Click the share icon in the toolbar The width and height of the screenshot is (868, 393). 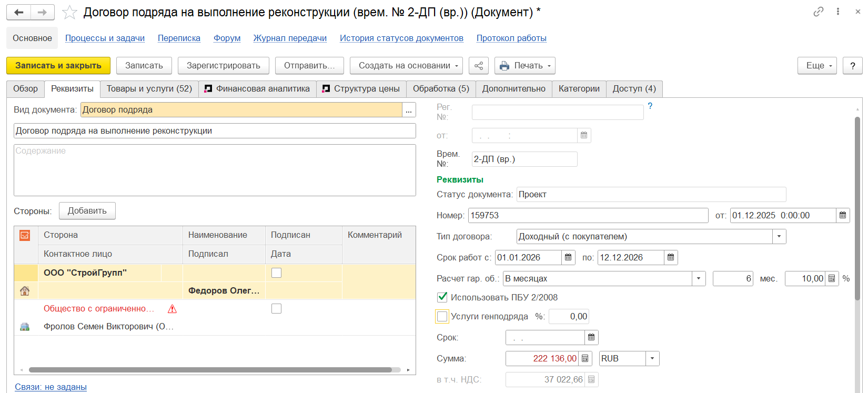[x=479, y=66]
